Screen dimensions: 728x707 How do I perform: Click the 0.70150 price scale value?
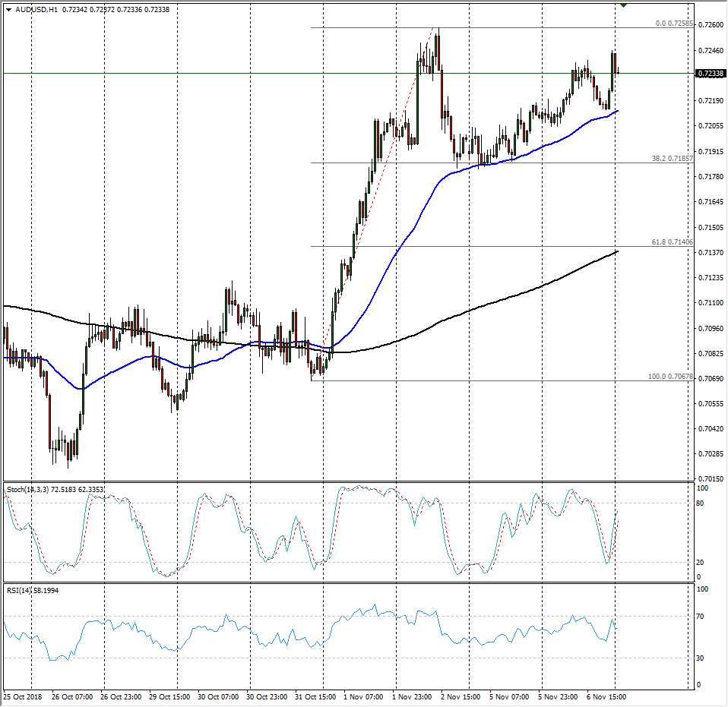[x=710, y=479]
